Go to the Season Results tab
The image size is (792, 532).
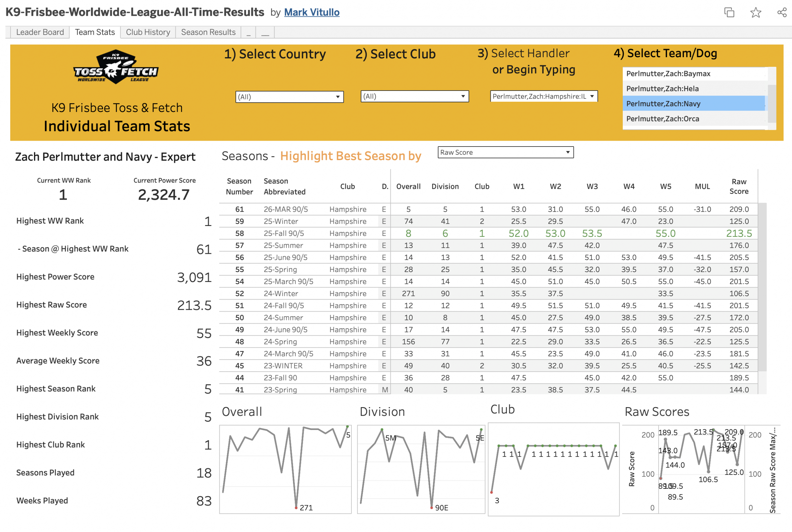click(x=208, y=32)
